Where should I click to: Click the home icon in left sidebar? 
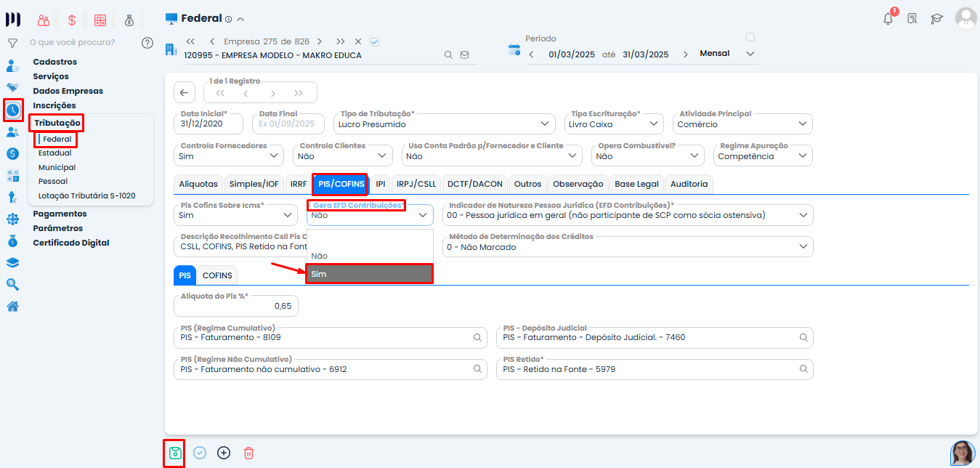[x=12, y=306]
